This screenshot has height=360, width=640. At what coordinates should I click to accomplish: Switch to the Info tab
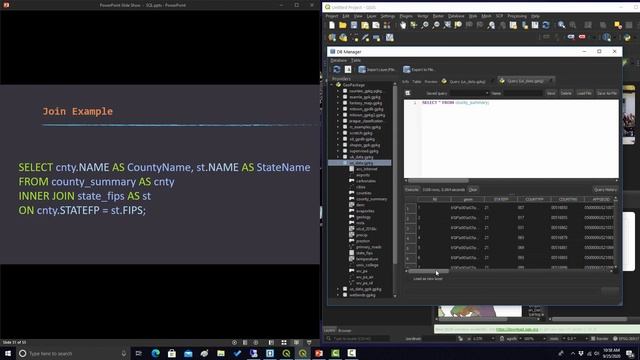point(405,82)
